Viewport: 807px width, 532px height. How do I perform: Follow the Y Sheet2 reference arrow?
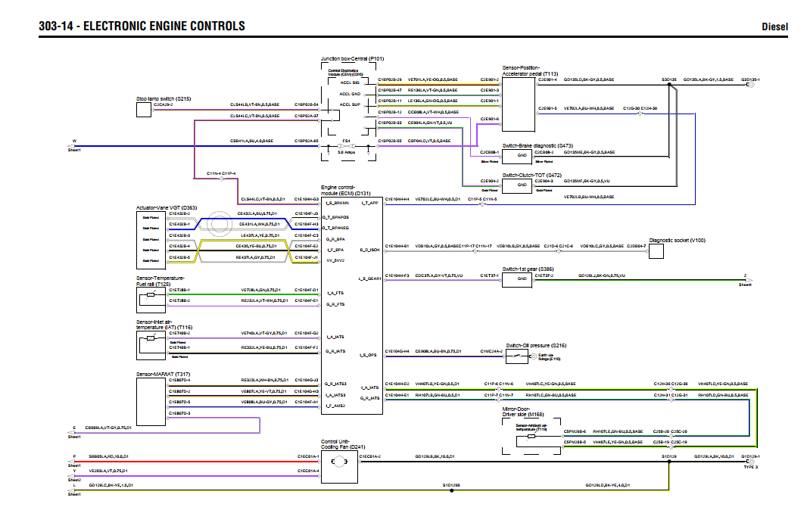click(73, 474)
